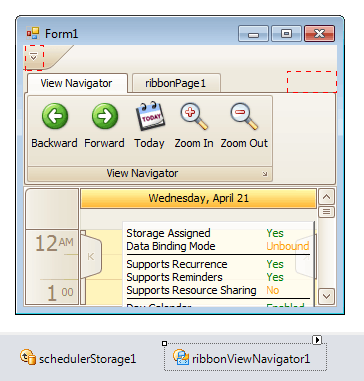364x381 pixels.
Task: Click the previous appointment navigation button
Action: pyautogui.click(x=91, y=256)
